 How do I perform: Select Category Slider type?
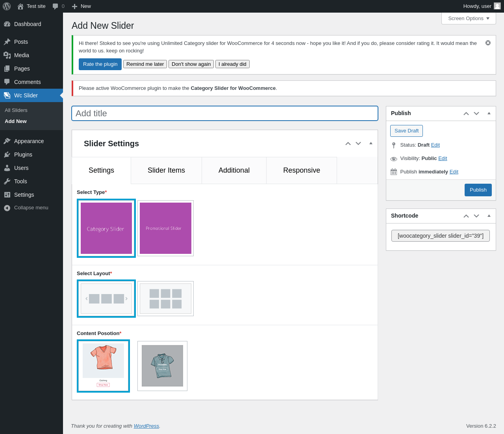coord(106,228)
